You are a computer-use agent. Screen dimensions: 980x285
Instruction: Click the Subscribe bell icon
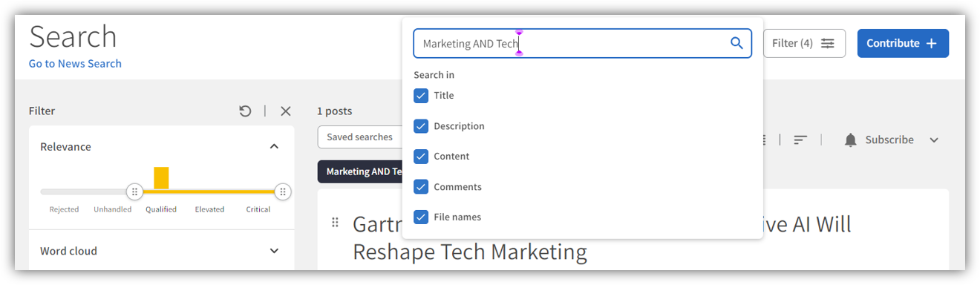tap(851, 140)
